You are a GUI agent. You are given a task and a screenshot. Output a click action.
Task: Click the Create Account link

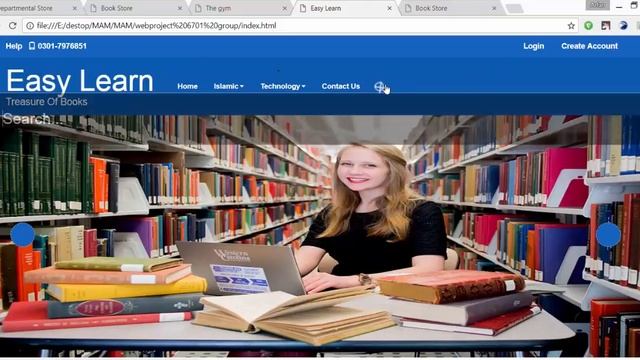589,46
